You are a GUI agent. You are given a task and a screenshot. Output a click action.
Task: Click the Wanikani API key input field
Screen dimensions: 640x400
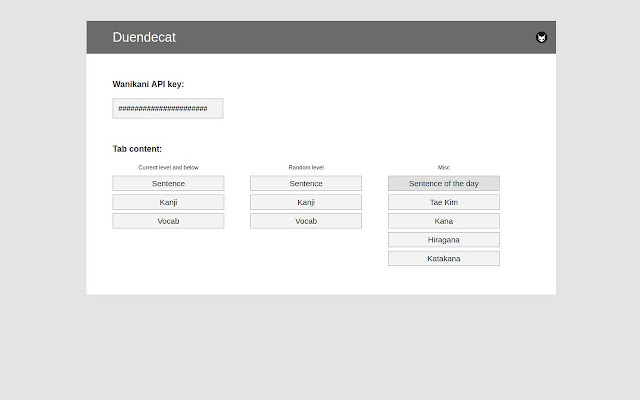pos(168,109)
